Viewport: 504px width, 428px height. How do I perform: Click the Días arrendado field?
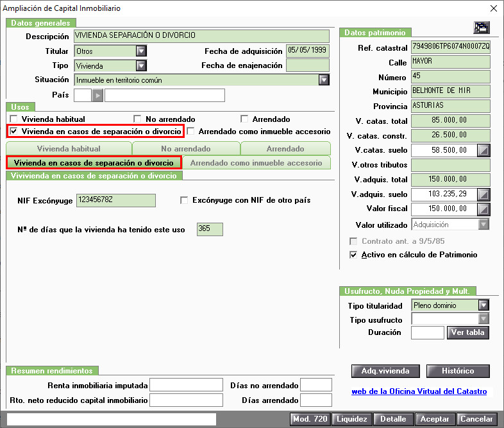316,400
